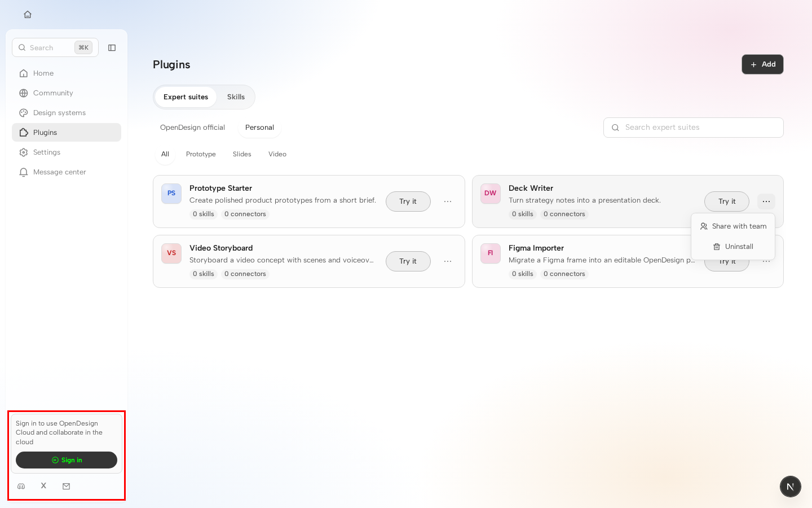Click the 0 skills badge on Video Storyboard
The height and width of the screenshot is (508, 812).
coord(204,274)
